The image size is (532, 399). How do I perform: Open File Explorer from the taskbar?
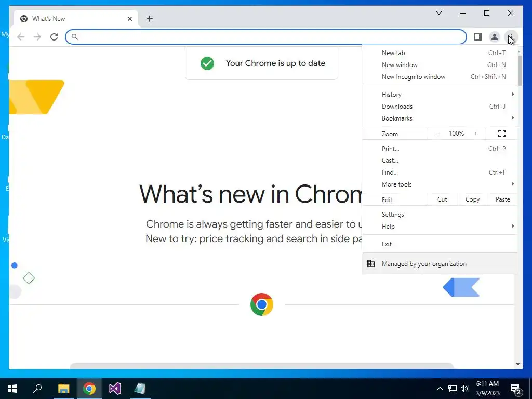point(63,389)
